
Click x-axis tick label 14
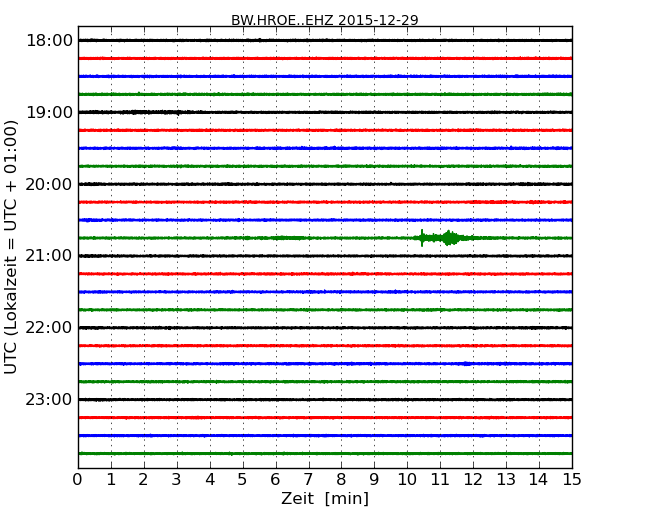[539, 479]
